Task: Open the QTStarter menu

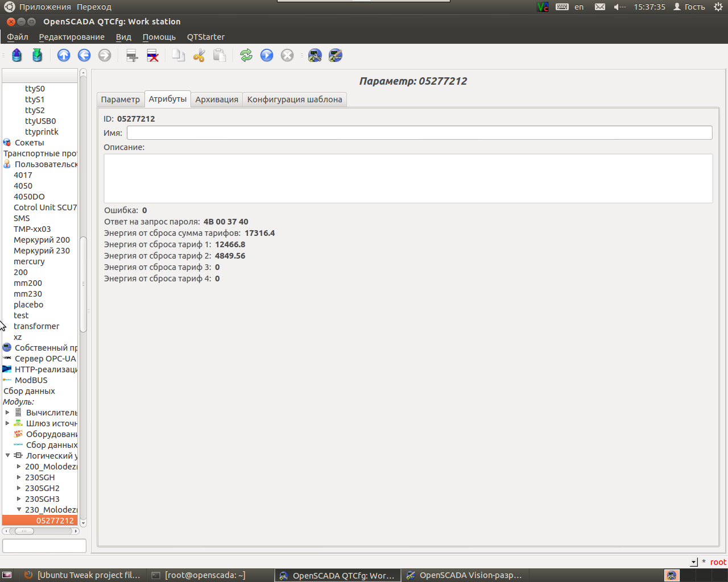Action: pyautogui.click(x=206, y=37)
